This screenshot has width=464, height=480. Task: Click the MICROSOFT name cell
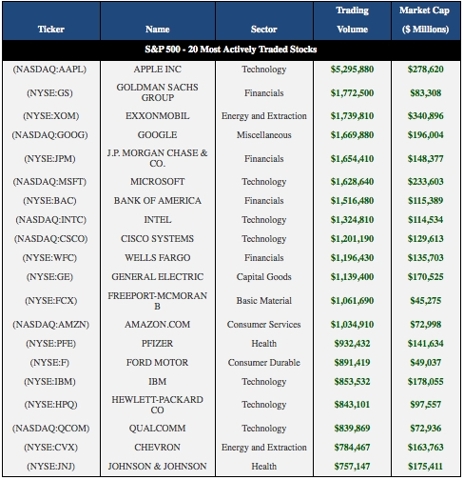157,182
